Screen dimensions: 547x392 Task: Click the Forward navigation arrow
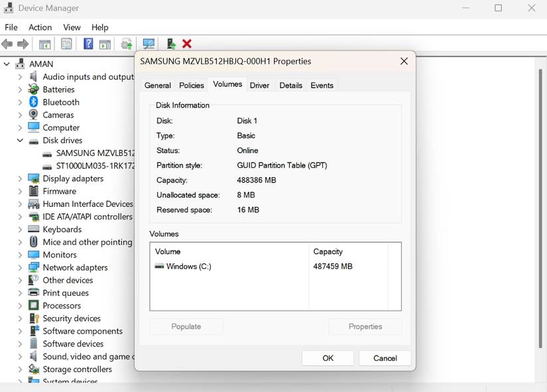click(23, 43)
